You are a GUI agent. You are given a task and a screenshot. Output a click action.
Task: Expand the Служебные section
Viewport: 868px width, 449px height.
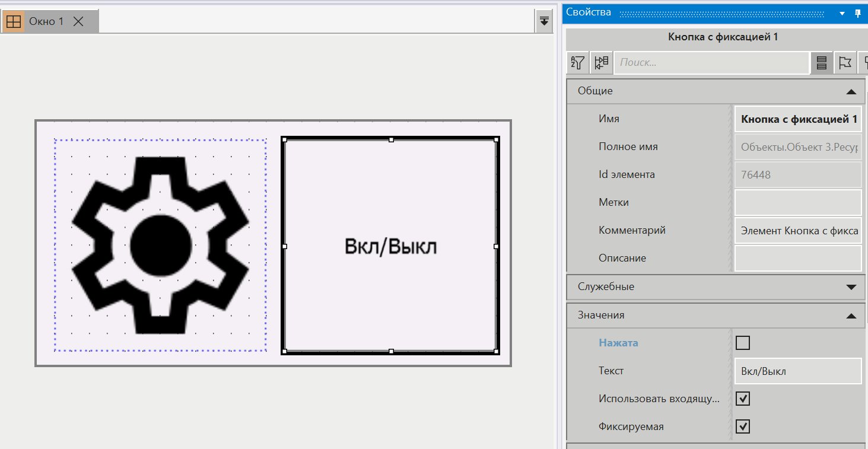pos(851,287)
